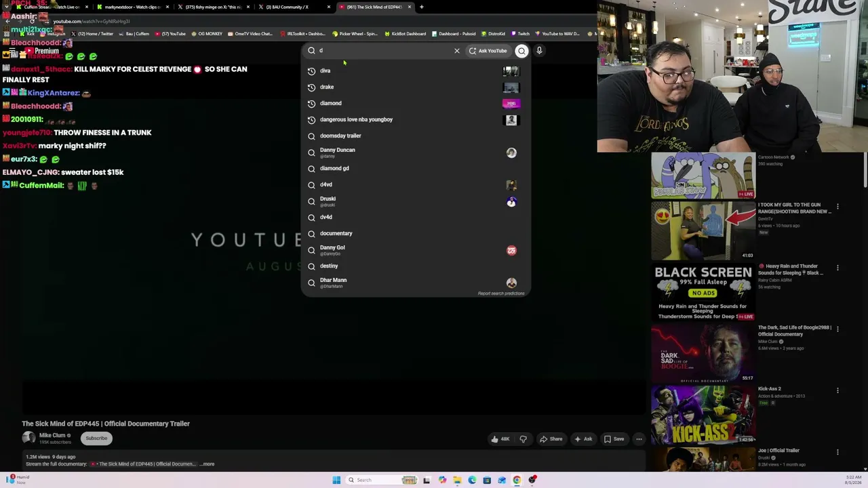The width and height of the screenshot is (868, 488).
Task: Click the Druski avatar icon
Action: 511,201
